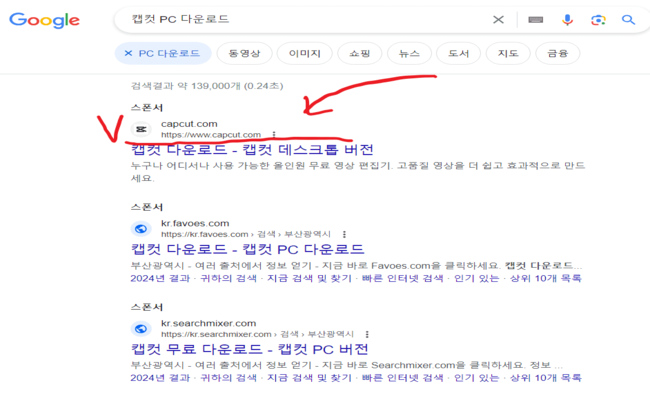Open more options for kr.searchmixer.com result
Image resolution: width=650 pixels, height=400 pixels.
coord(367,334)
